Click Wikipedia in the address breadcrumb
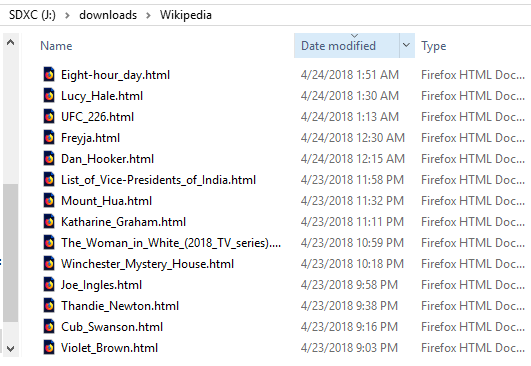The height and width of the screenshot is (366, 531). [186, 15]
